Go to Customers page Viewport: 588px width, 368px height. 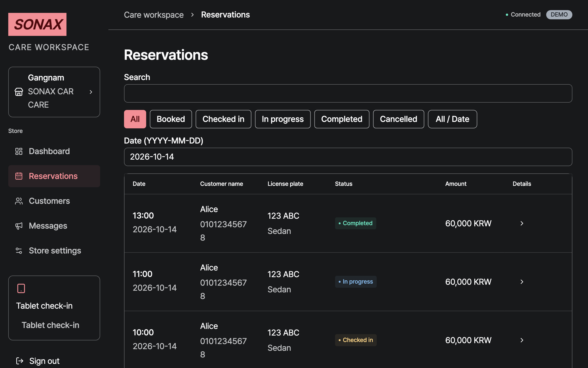click(54, 201)
